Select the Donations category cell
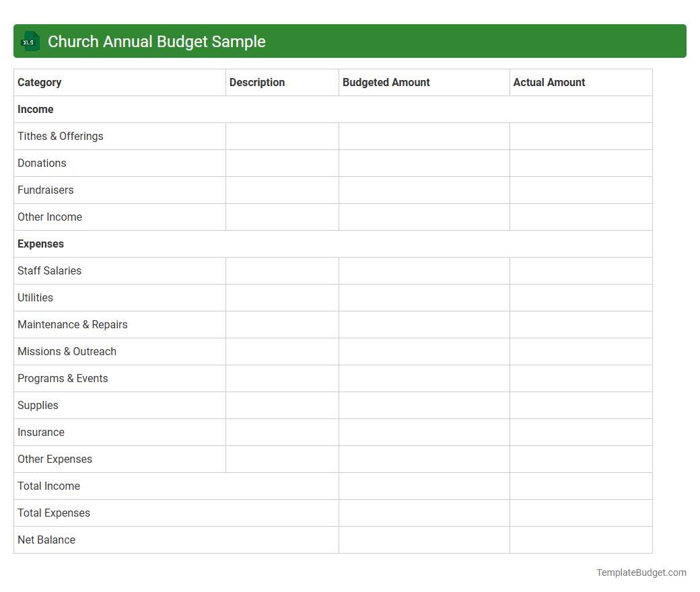 click(x=42, y=163)
